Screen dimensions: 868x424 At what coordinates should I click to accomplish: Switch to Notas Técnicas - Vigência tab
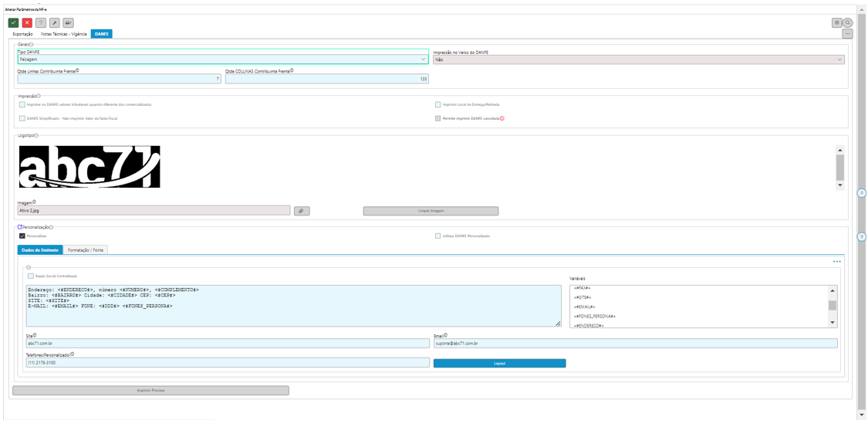click(64, 34)
